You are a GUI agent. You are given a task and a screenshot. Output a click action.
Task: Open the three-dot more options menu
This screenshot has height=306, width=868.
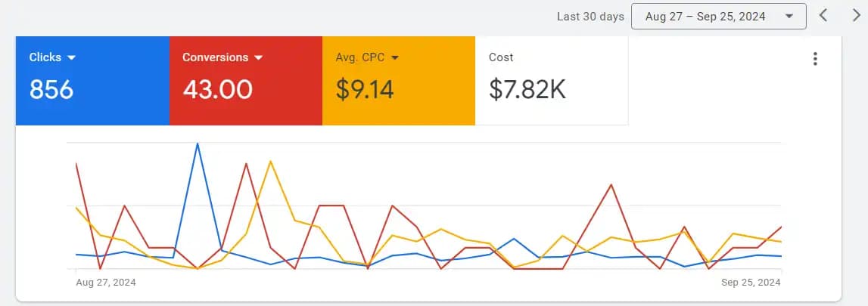coord(815,58)
